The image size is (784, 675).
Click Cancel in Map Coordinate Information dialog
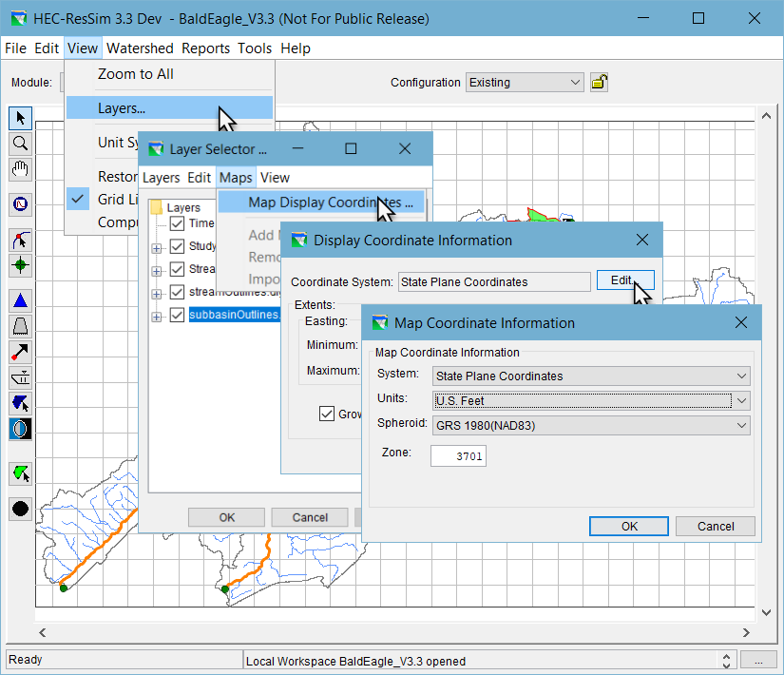(716, 527)
